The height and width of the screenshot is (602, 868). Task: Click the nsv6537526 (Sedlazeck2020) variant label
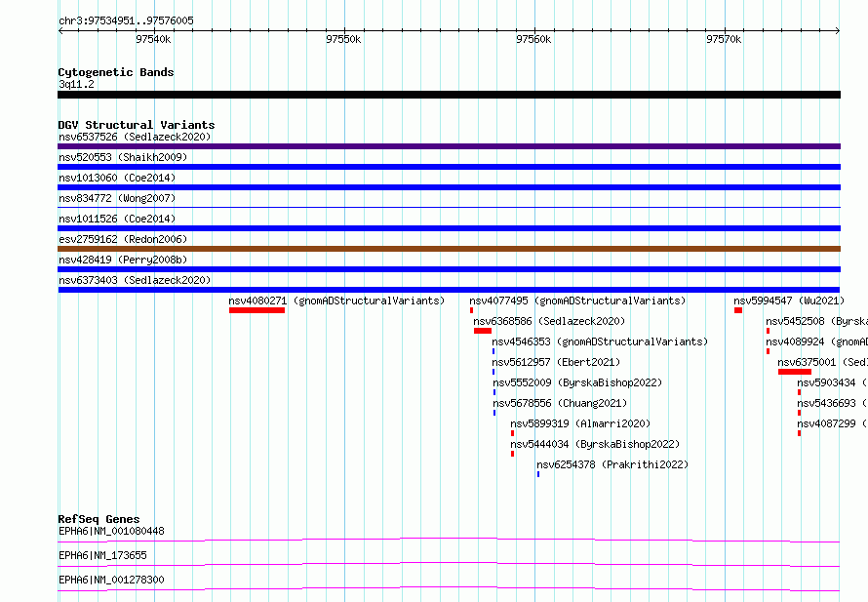pyautogui.click(x=135, y=137)
